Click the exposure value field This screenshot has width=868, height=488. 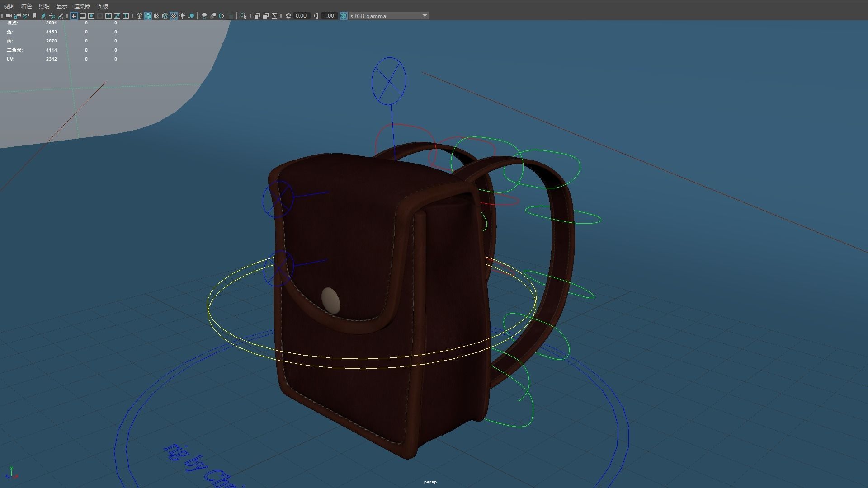tap(301, 16)
